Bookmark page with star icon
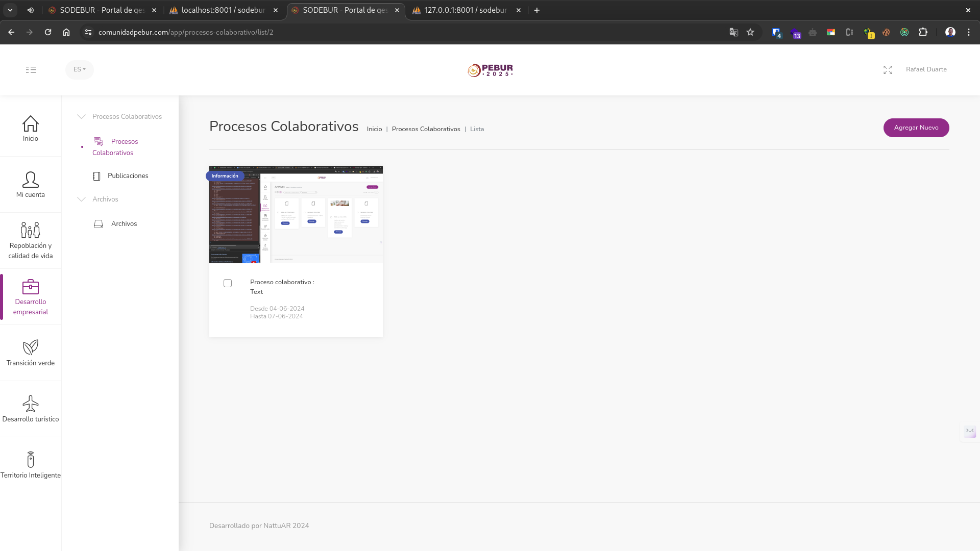 click(x=750, y=32)
